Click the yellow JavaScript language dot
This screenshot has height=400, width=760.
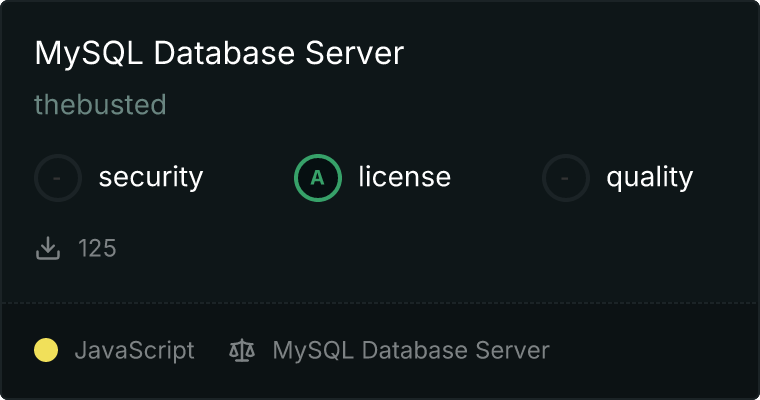pos(46,351)
